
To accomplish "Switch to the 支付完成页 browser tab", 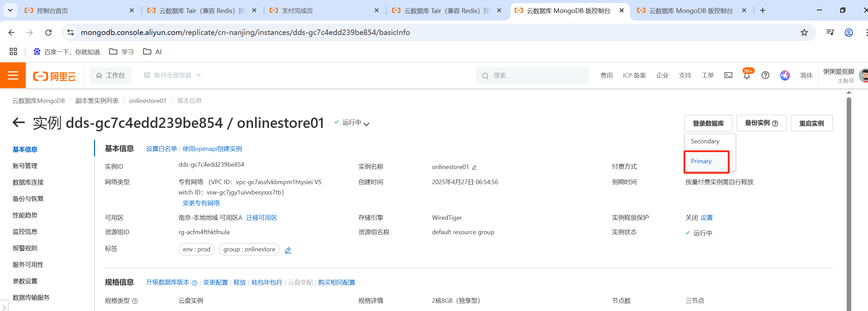I will coord(324,11).
